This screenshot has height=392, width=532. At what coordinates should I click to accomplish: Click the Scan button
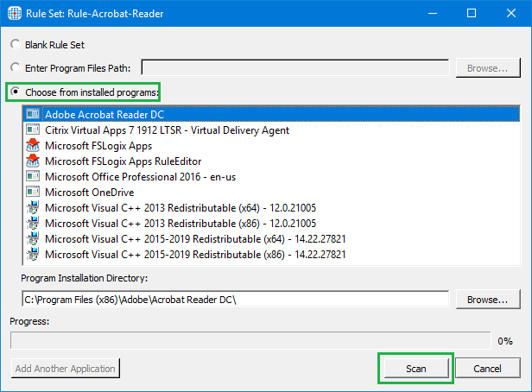(x=416, y=369)
